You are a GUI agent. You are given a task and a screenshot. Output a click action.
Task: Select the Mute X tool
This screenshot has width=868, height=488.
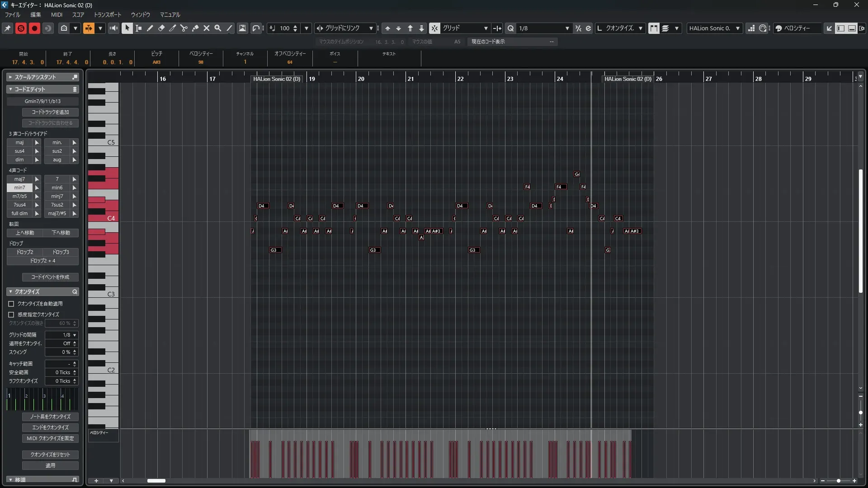pyautogui.click(x=207, y=28)
